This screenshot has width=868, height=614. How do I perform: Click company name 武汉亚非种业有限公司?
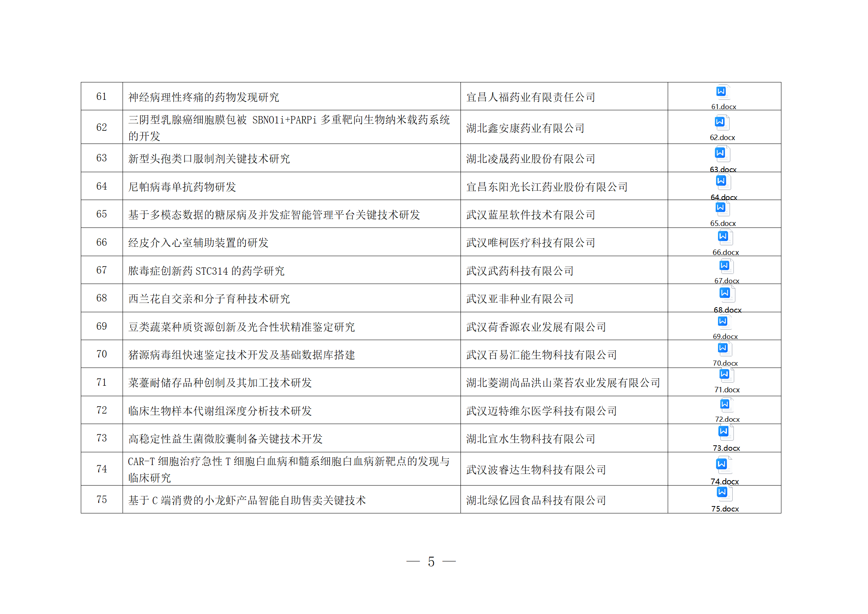(x=520, y=299)
